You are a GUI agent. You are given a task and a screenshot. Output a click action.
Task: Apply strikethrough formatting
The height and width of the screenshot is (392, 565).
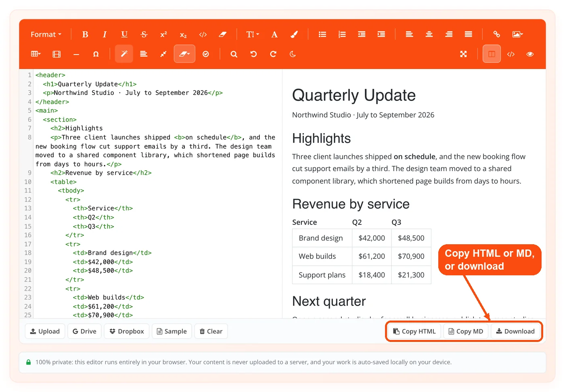coord(144,34)
